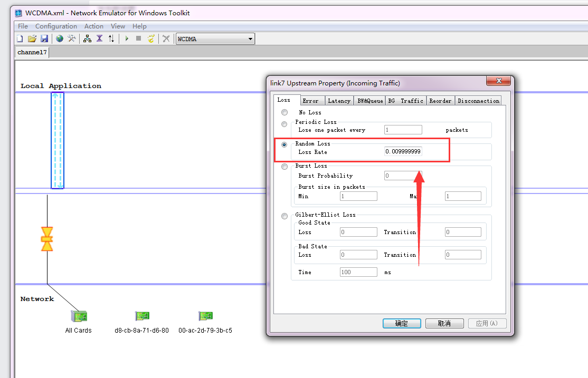Open the Configuration menu

(56, 26)
